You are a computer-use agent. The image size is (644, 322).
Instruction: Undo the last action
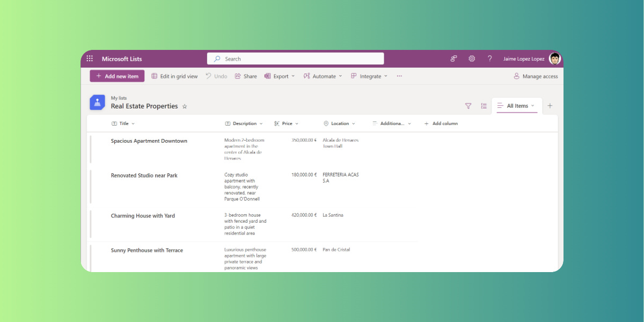tap(216, 76)
